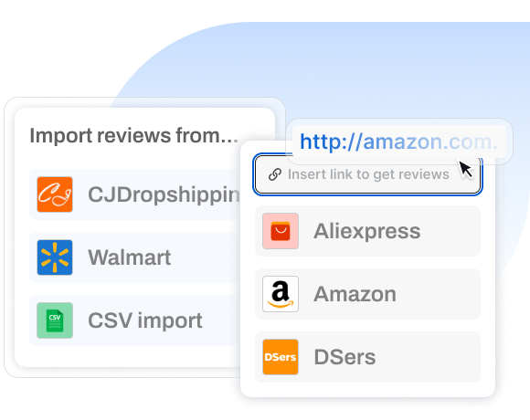Select the CJDropshipping text label
This screenshot has height=420, width=530.
(164, 195)
